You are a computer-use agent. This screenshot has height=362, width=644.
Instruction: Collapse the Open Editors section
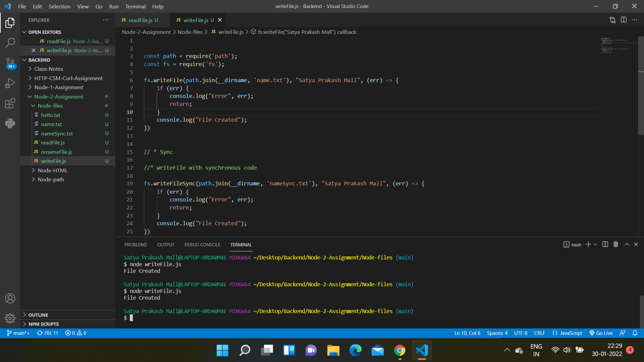(68, 32)
